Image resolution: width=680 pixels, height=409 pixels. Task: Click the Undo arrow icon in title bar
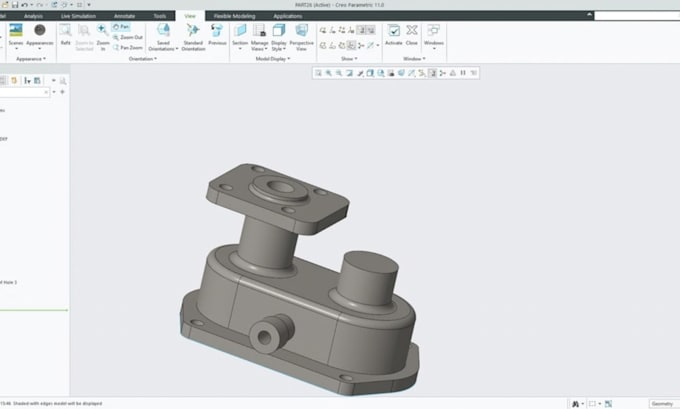(25, 5)
